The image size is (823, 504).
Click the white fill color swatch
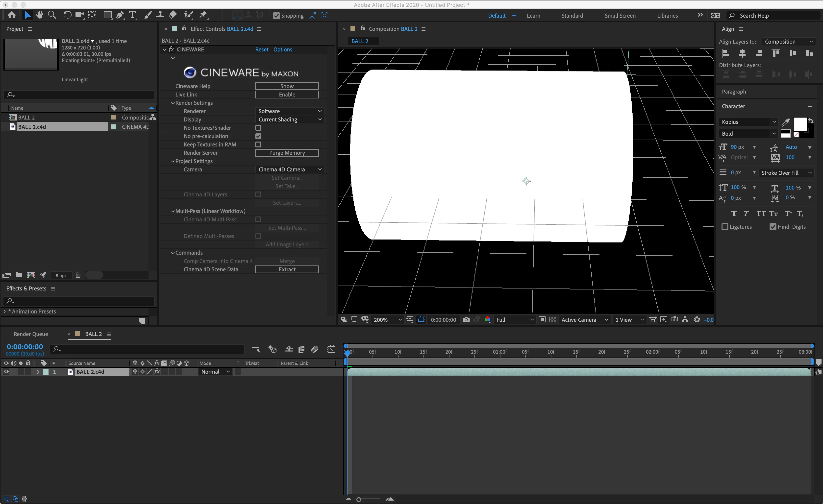(x=800, y=124)
